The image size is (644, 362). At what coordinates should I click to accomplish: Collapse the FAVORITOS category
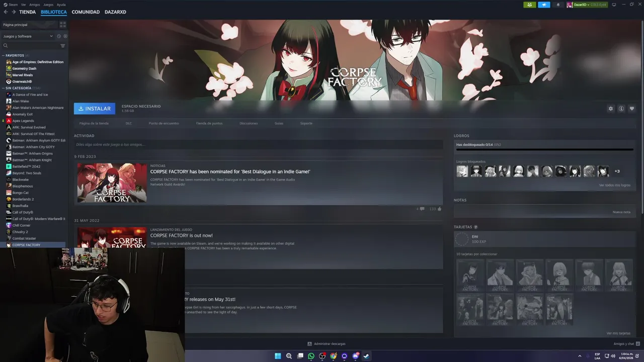pyautogui.click(x=4, y=55)
